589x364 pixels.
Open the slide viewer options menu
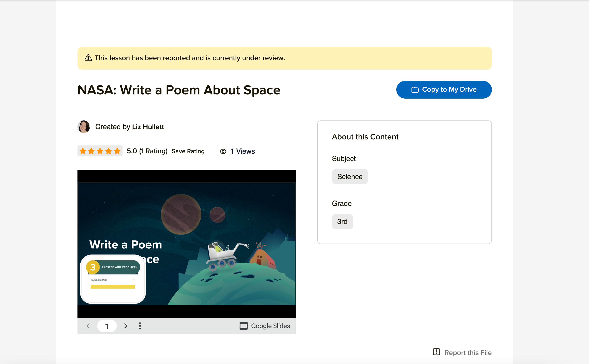pos(140,326)
